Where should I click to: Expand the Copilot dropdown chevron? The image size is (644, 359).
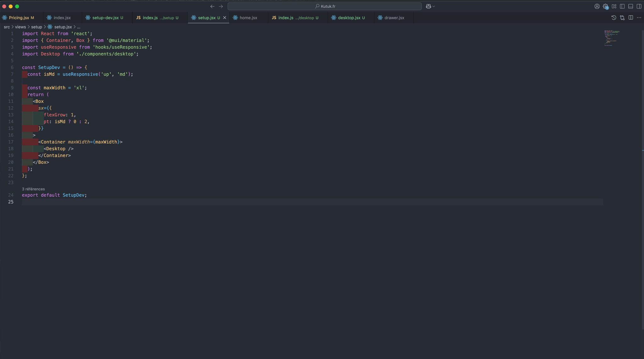(x=434, y=6)
